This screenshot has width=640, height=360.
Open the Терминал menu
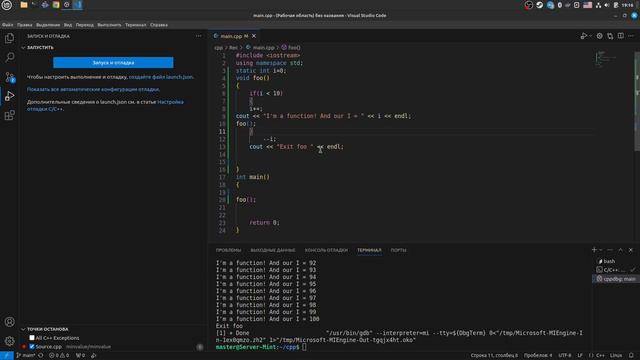pyautogui.click(x=136, y=25)
